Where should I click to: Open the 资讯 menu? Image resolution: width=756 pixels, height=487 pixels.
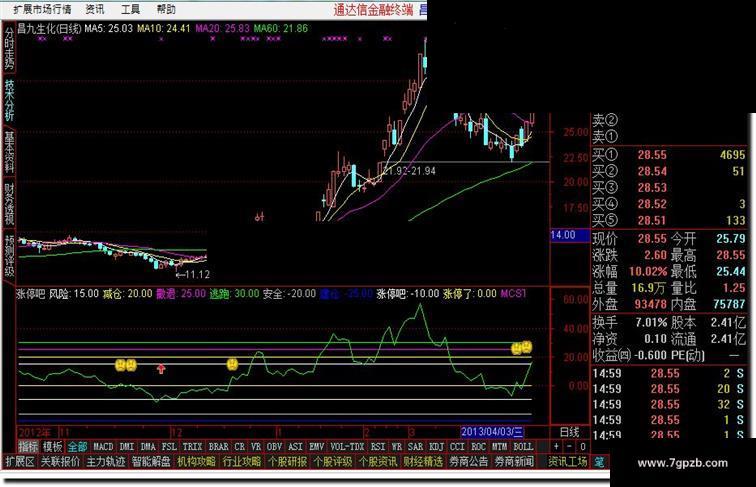coord(94,9)
